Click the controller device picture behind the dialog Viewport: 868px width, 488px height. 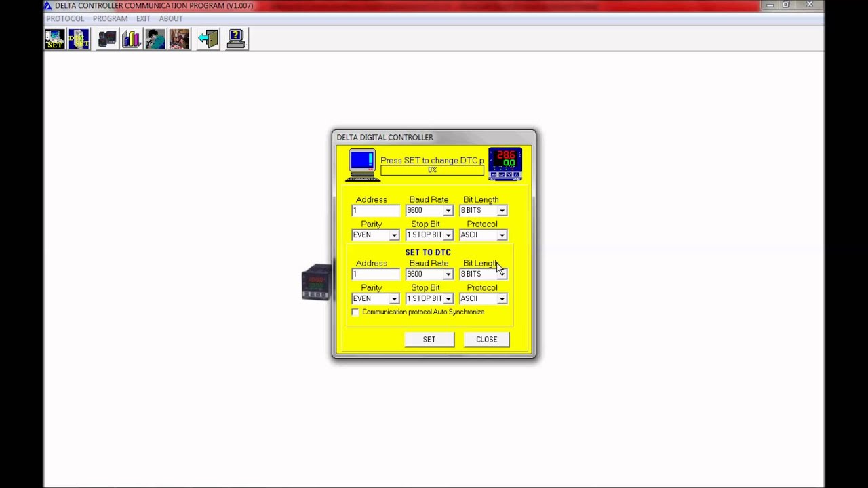pos(317,283)
